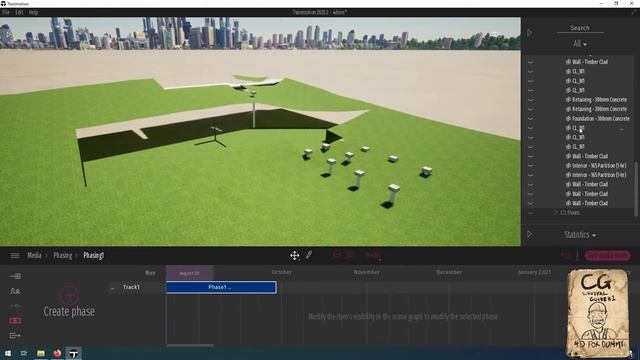Toggle fullscreen with the top-right arrows icon
This screenshot has width=640, height=360.
[633, 12]
